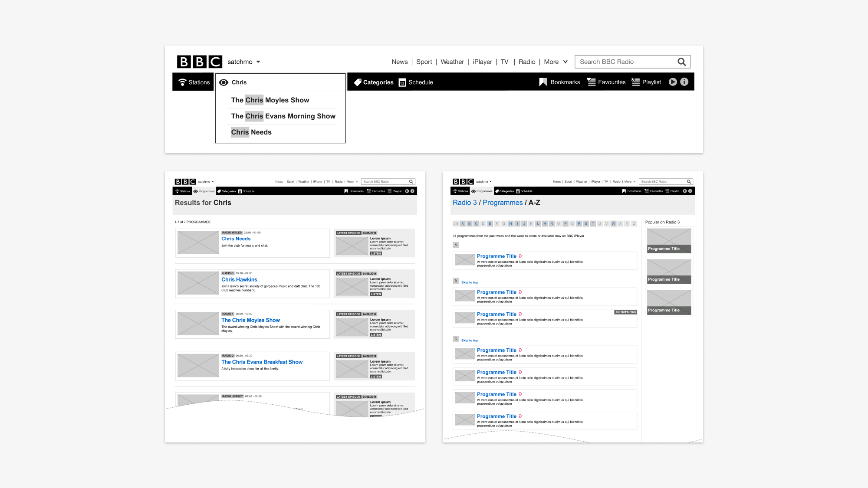Select letter S in the A-Z index
Image resolution: width=868 pixels, height=488 pixels.
(x=586, y=224)
